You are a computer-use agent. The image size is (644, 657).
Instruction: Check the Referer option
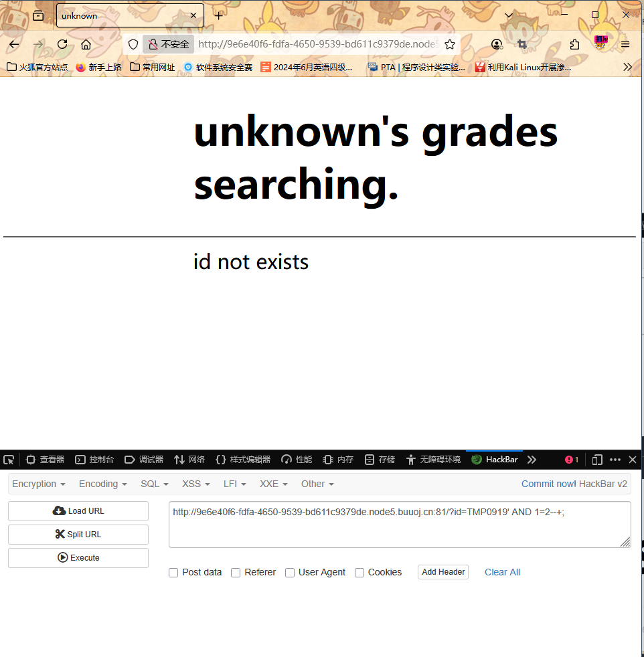[x=236, y=573]
